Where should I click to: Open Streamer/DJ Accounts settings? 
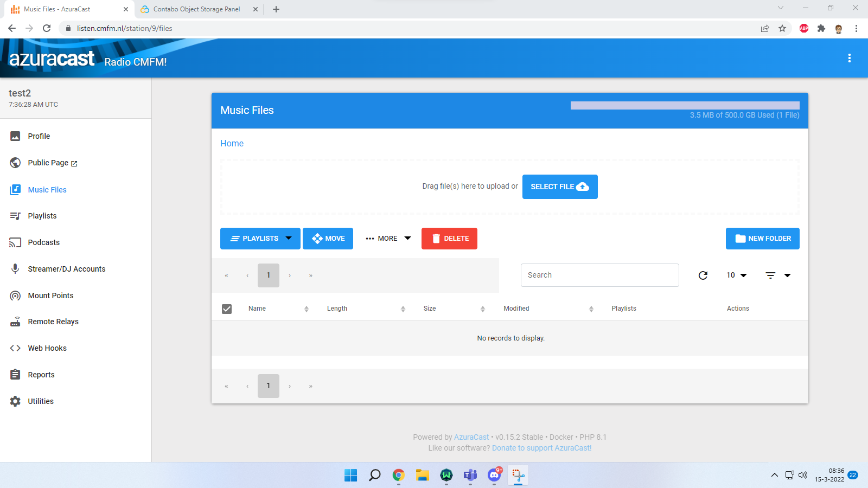(66, 268)
